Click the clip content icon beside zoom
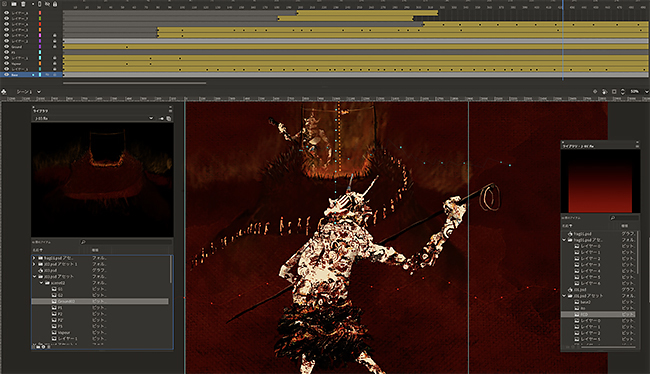The height and width of the screenshot is (374, 650). point(614,92)
